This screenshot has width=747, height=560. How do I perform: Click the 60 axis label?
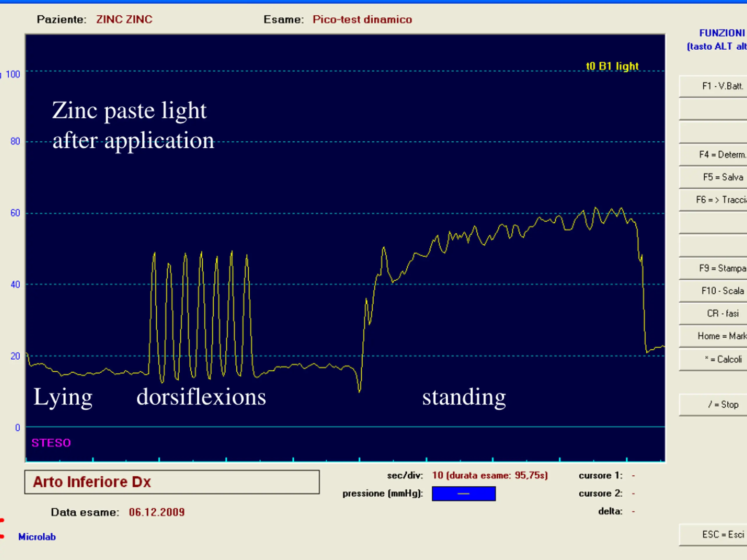[15, 213]
